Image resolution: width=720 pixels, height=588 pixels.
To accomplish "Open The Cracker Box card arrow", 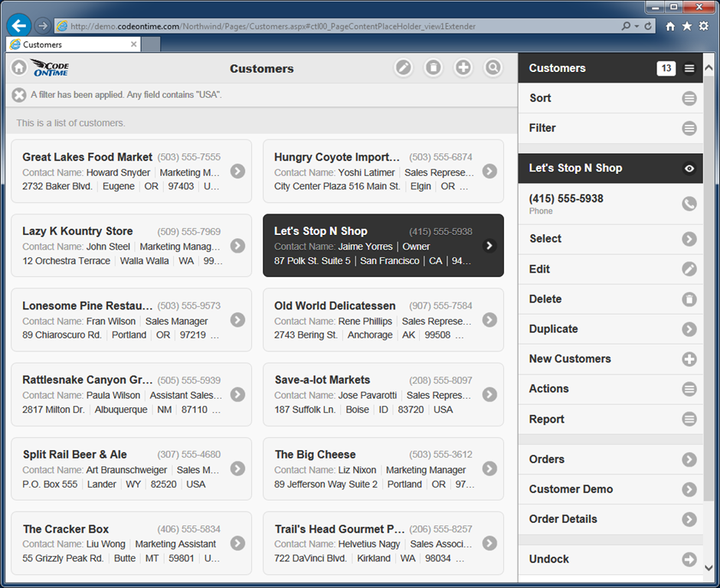I will (237, 544).
